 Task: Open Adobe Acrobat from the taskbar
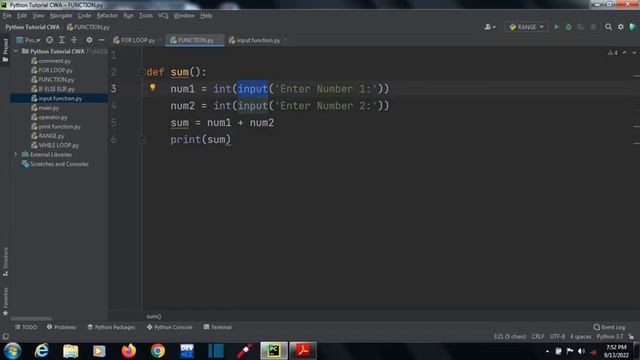tap(302, 351)
